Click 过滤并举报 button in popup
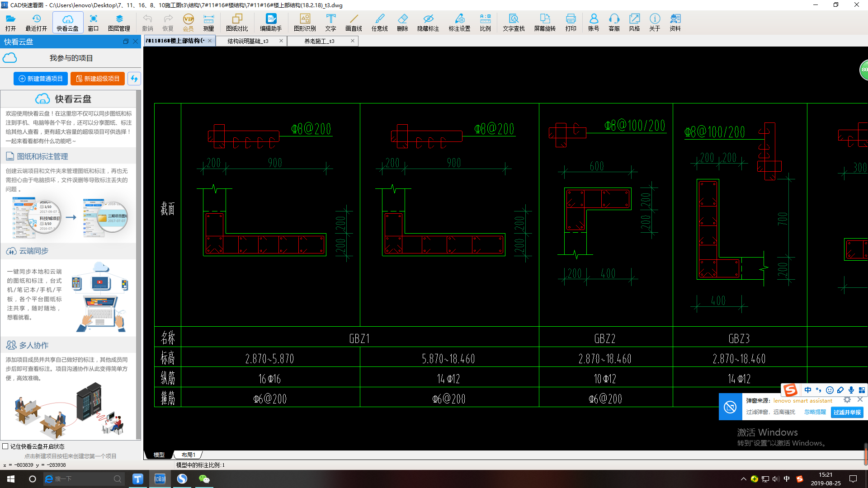The width and height of the screenshot is (868, 488). tap(847, 412)
